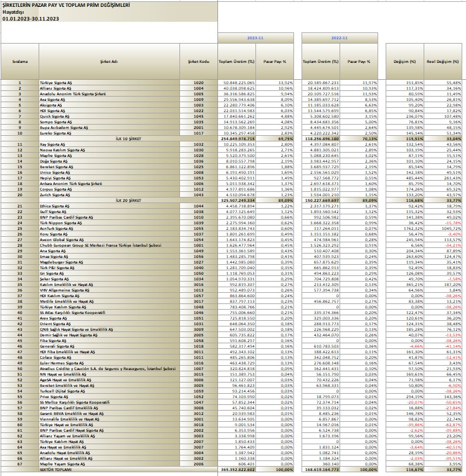The height and width of the screenshot is (476, 466).
Task: Select the '2023-11' period header cell
Action: (255, 38)
